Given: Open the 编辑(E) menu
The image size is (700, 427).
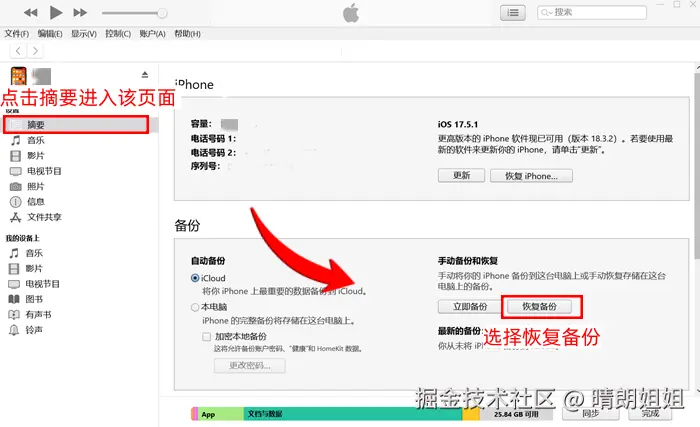Looking at the screenshot, I should coord(50,33).
